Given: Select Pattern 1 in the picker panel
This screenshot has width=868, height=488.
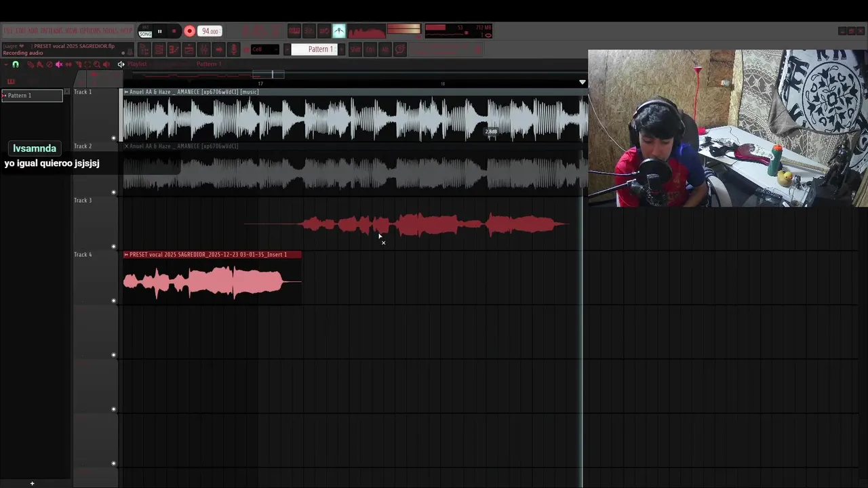Looking at the screenshot, I should tap(32, 96).
